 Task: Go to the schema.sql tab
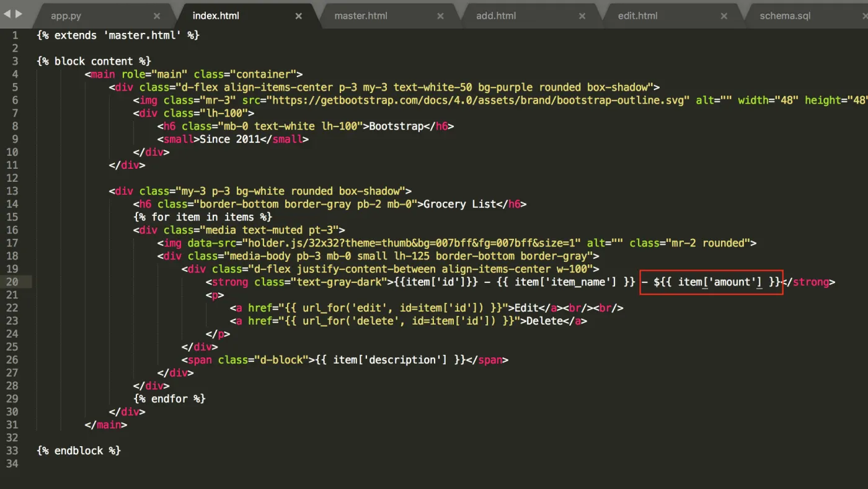click(x=785, y=16)
